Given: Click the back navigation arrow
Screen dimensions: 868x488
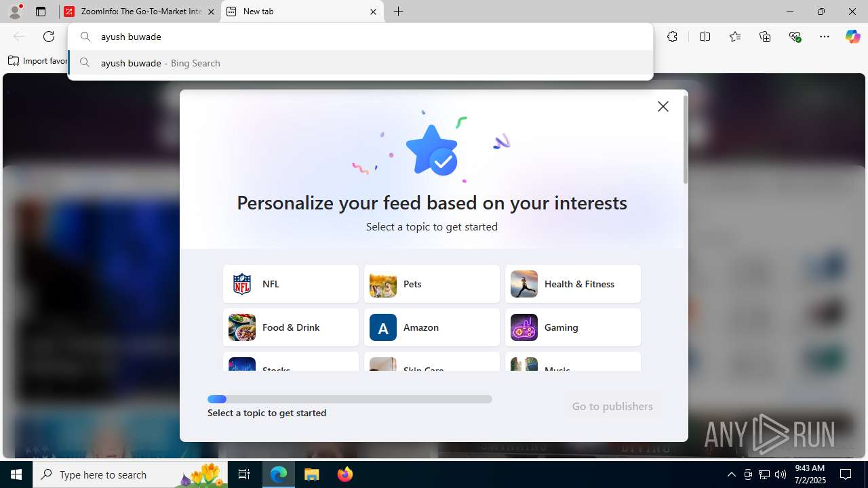Looking at the screenshot, I should click(x=19, y=37).
